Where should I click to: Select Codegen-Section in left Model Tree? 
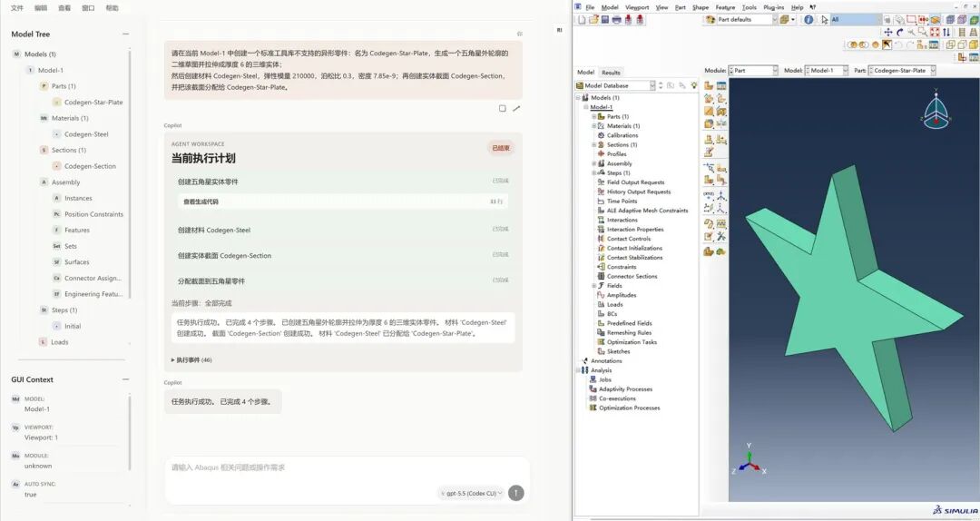[90, 166]
